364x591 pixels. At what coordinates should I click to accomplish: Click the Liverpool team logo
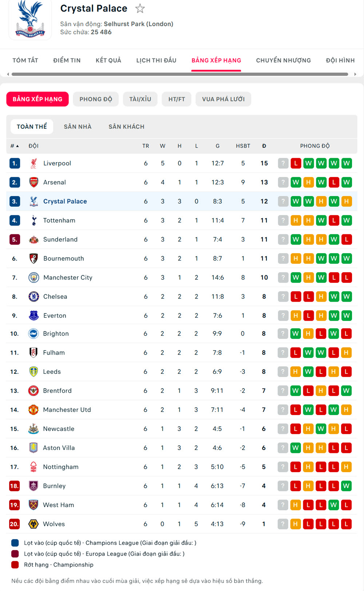[x=34, y=163]
